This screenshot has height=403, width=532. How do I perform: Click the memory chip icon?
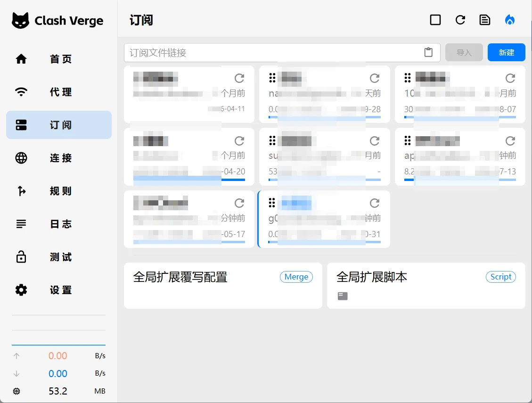(x=16, y=391)
